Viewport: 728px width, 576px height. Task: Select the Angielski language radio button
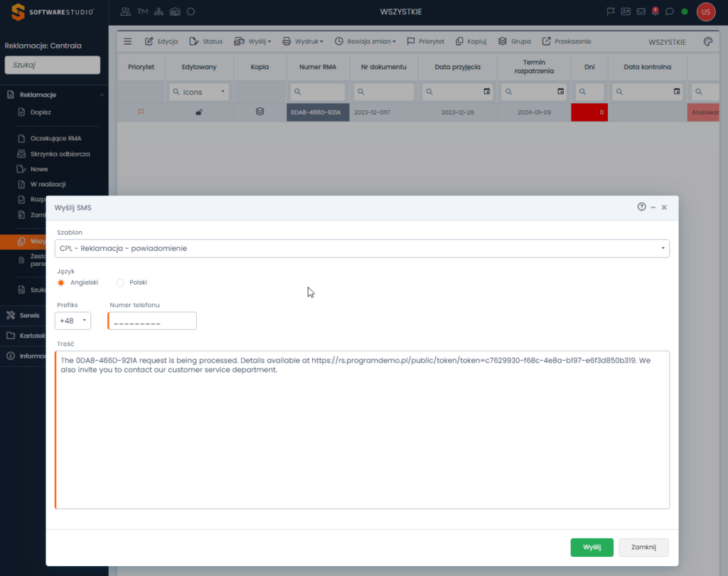[61, 282]
